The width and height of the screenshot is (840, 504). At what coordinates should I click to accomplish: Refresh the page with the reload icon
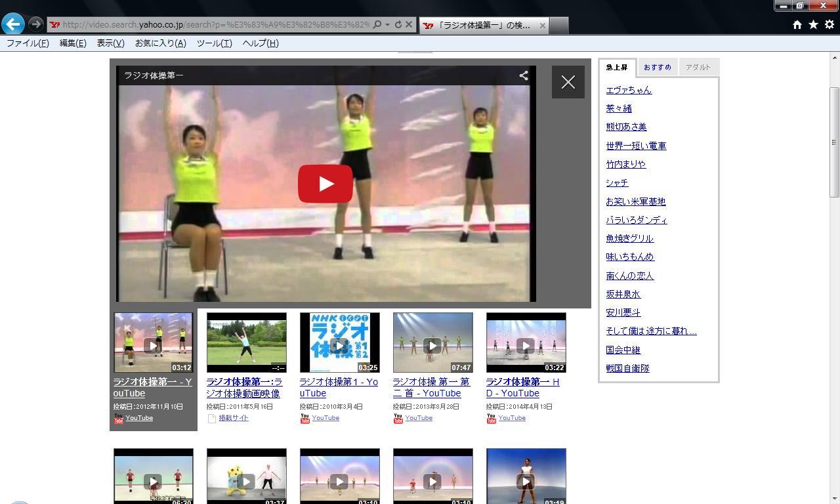(398, 25)
